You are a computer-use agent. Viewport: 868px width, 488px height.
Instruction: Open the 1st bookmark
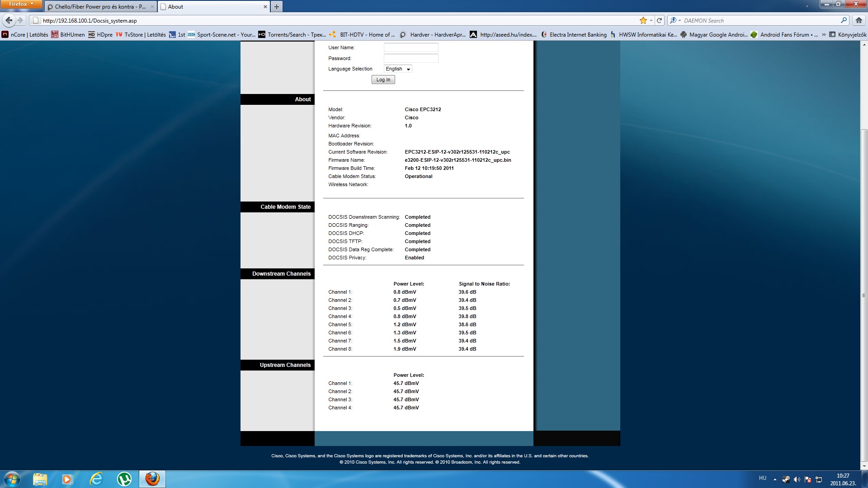pos(177,34)
